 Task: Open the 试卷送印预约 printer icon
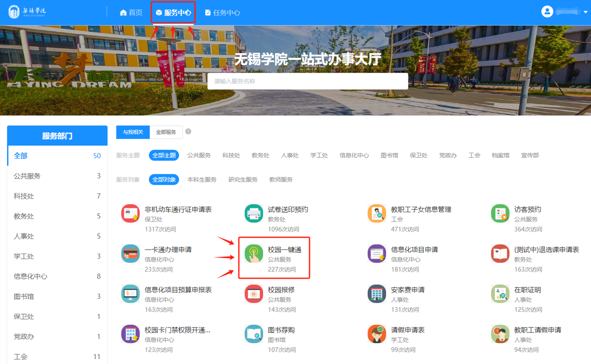(x=254, y=214)
